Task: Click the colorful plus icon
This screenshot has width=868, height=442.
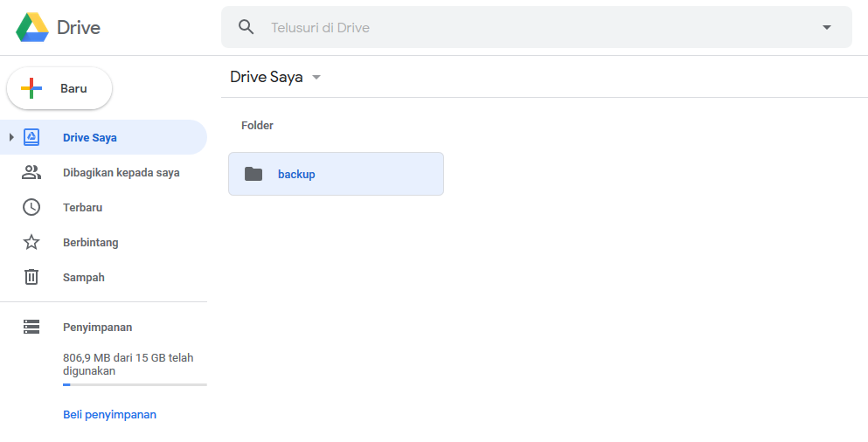Action: point(31,88)
